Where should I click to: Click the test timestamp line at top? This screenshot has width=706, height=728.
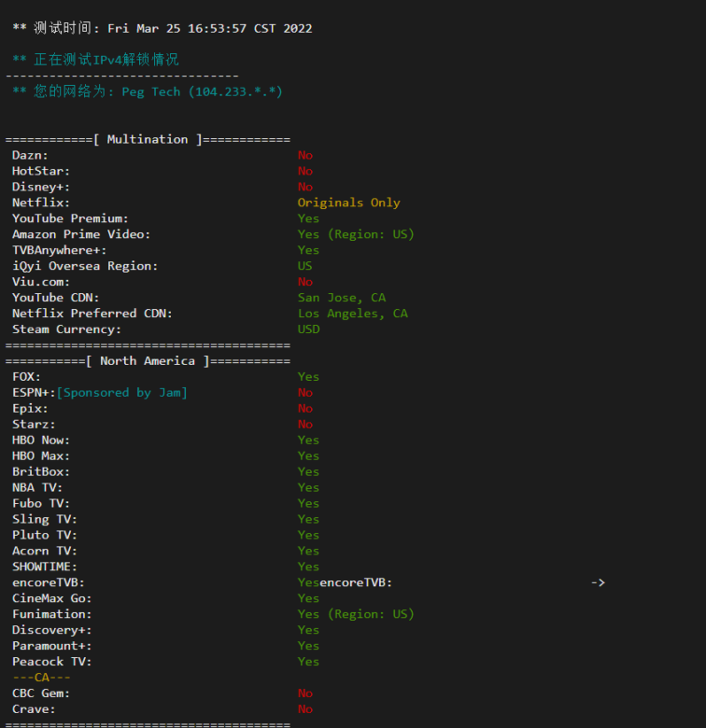click(162, 28)
